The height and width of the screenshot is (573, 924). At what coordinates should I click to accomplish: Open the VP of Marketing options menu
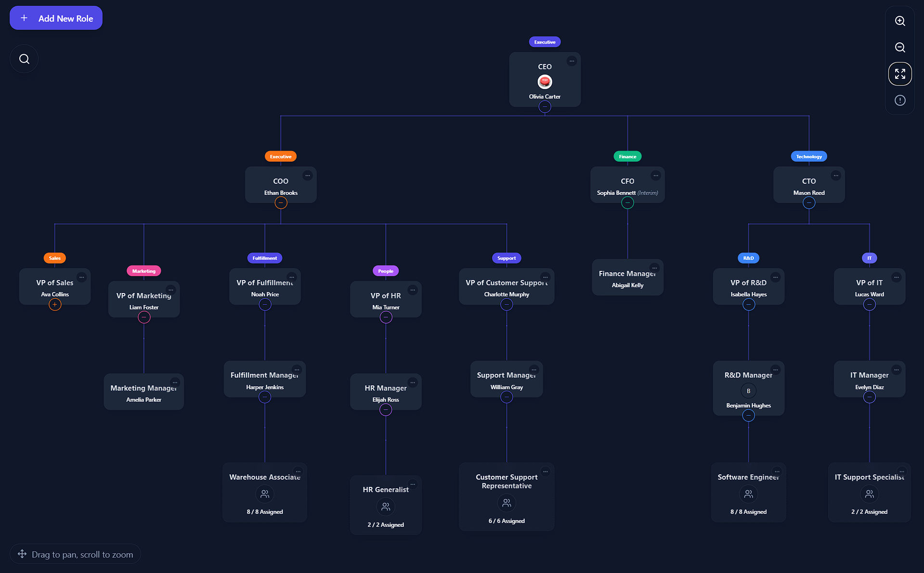pos(171,290)
